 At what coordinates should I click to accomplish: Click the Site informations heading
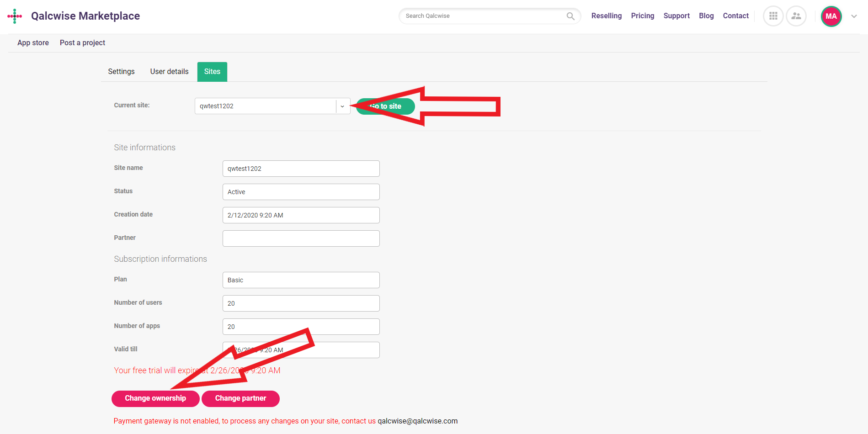click(144, 148)
